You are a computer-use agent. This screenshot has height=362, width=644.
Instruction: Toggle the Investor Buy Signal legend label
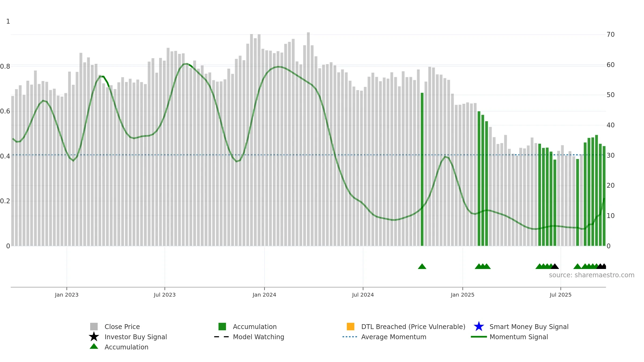tap(136, 337)
